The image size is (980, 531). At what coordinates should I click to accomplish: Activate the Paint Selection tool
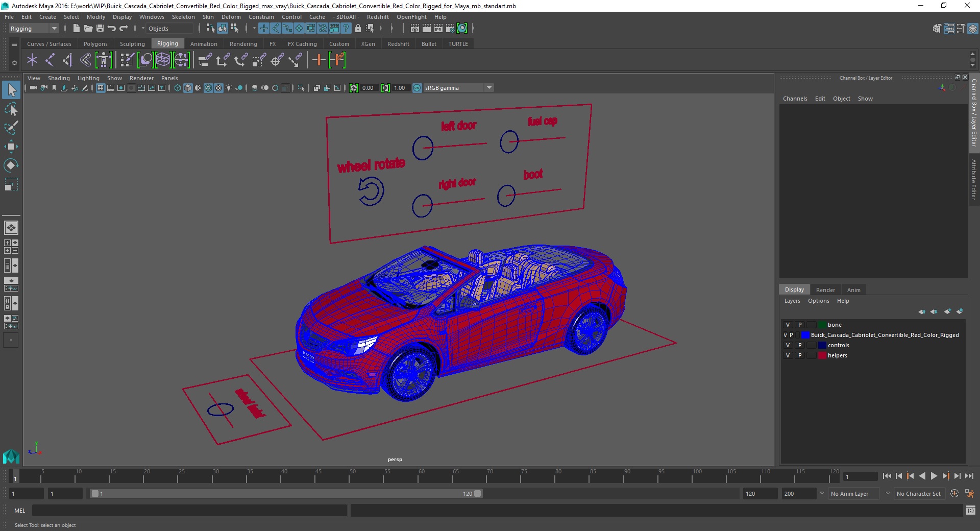click(11, 128)
